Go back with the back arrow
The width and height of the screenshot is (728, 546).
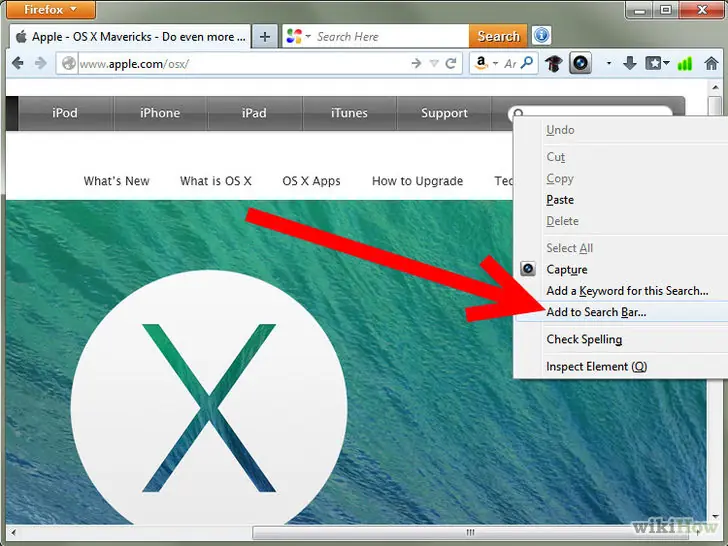tap(18, 63)
